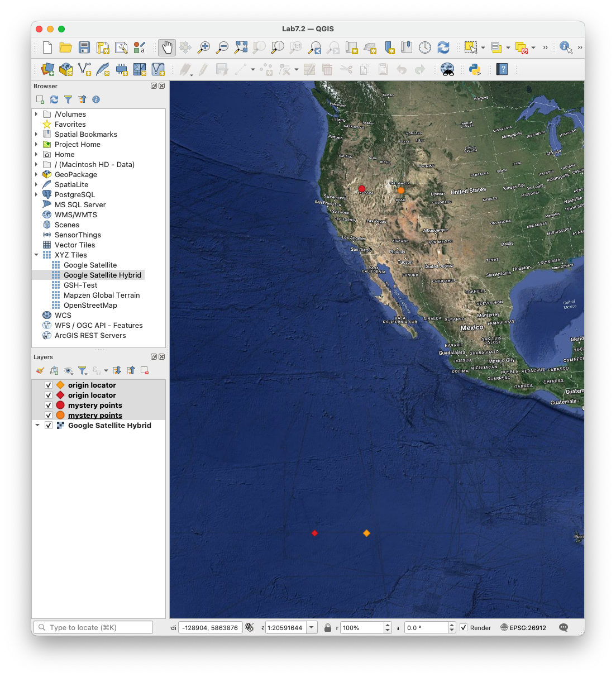Create a new project with the blank page icon
616x677 pixels.
point(47,47)
